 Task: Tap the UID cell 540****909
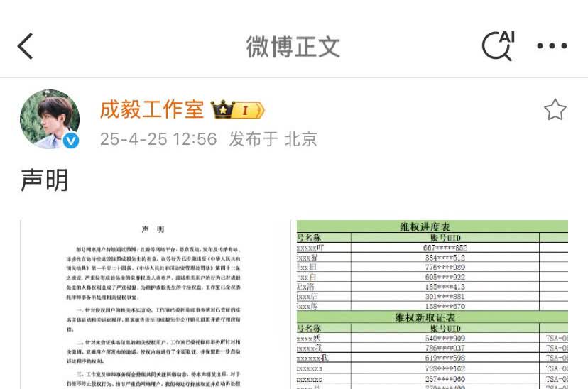(x=445, y=338)
